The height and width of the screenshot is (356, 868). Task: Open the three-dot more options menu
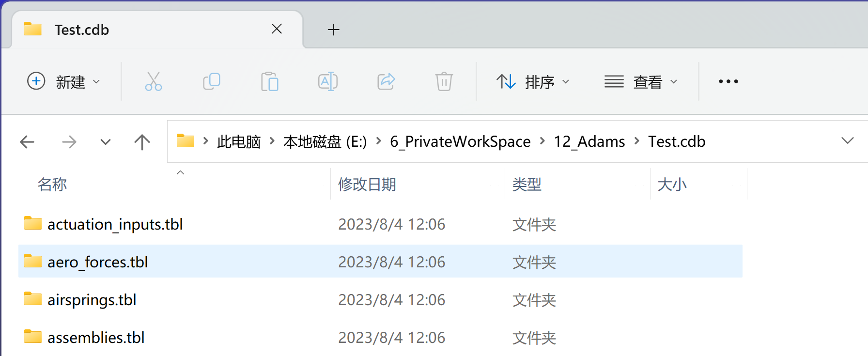[728, 81]
